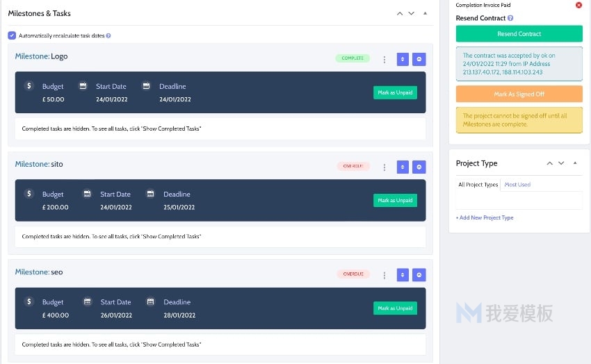Click the COMPLETE status badge on Logo
The image size is (591, 364).
click(x=353, y=58)
